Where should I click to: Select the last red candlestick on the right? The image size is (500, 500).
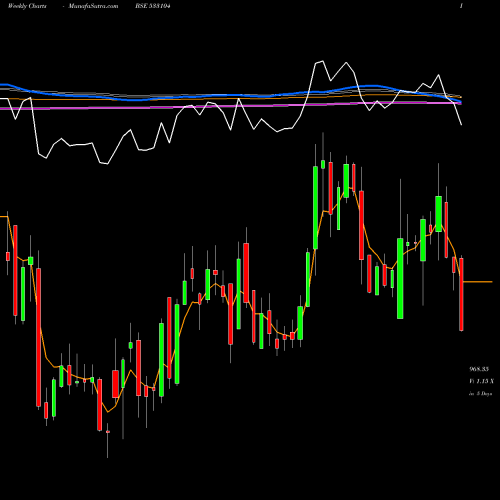(x=461, y=294)
